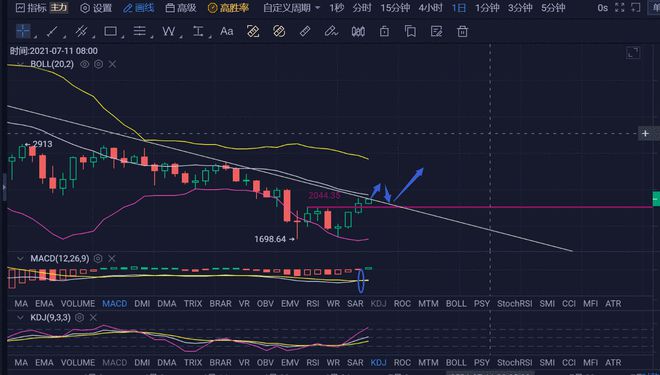
Task: Select the freehand brush tool
Action: 331,31
